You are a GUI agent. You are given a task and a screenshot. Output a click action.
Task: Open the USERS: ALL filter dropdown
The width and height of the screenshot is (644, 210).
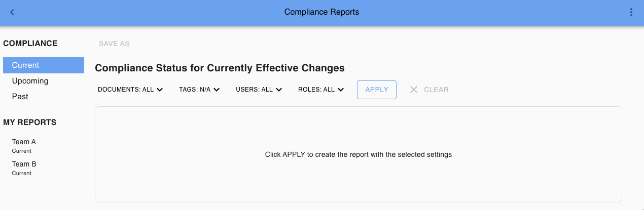tap(255, 90)
